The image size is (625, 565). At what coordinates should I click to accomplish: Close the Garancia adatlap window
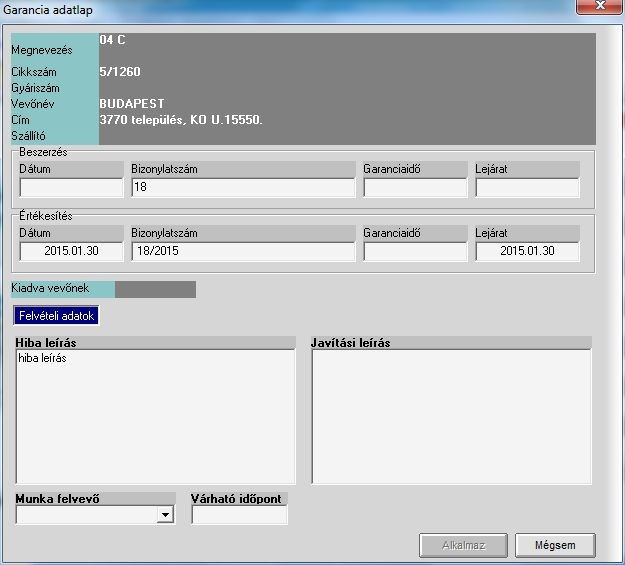tap(600, 6)
